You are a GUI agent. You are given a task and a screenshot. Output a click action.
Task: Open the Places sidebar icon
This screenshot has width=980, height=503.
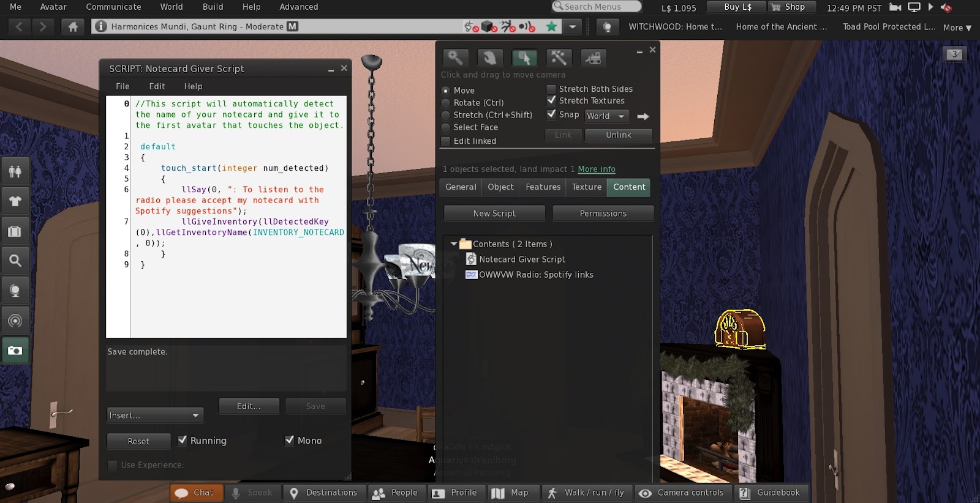15,291
